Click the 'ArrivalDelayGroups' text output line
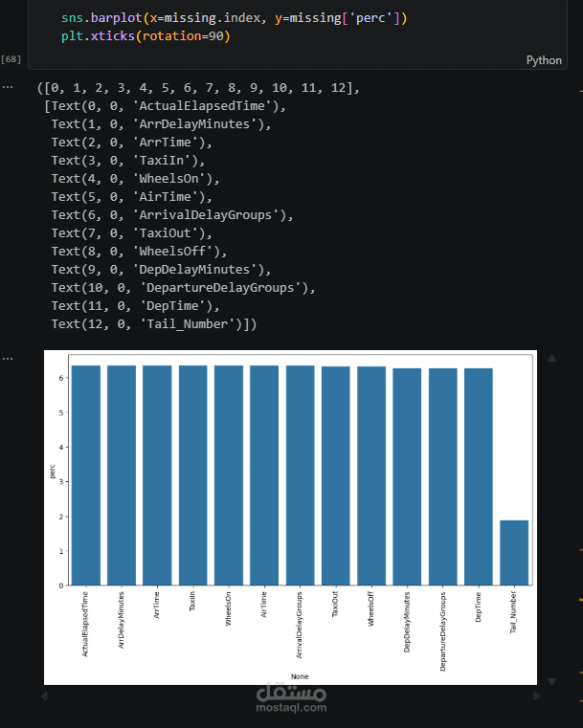The width and height of the screenshot is (583, 728). [x=172, y=215]
